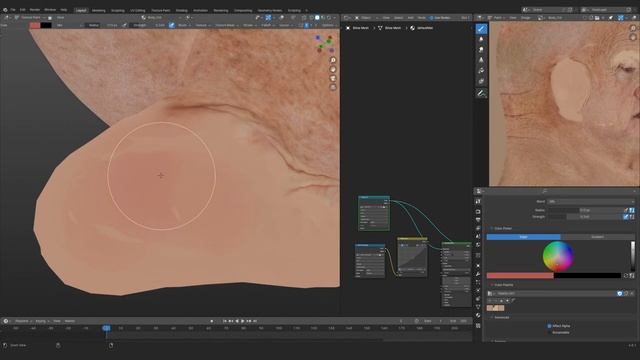Toggle pressure sensitivity for Strength
The image size is (640, 360).
pyautogui.click(x=626, y=217)
